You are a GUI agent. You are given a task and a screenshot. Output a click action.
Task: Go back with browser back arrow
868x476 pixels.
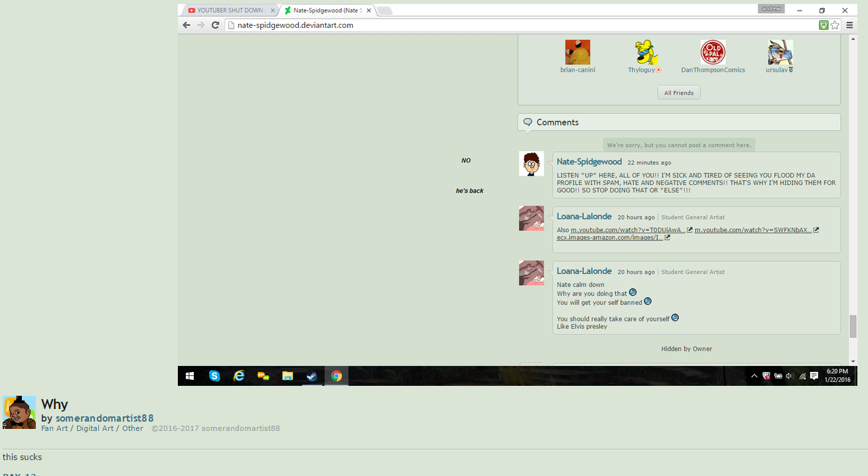pos(186,25)
